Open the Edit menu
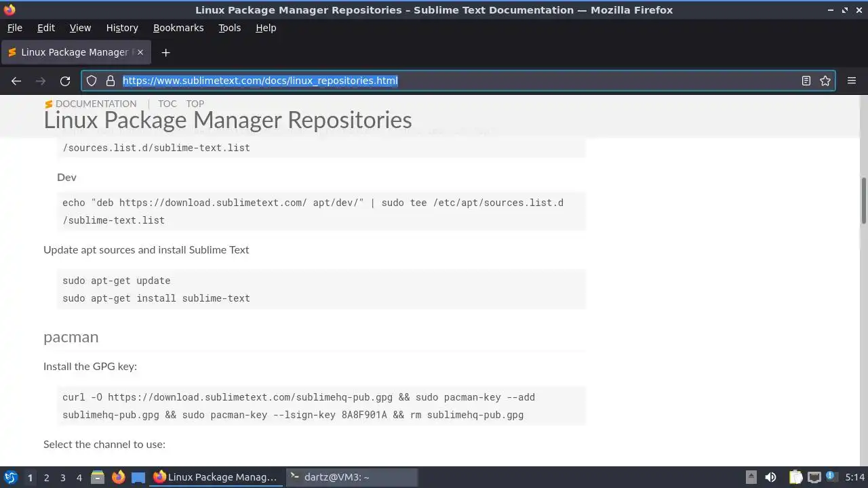This screenshot has height=488, width=868. click(46, 28)
